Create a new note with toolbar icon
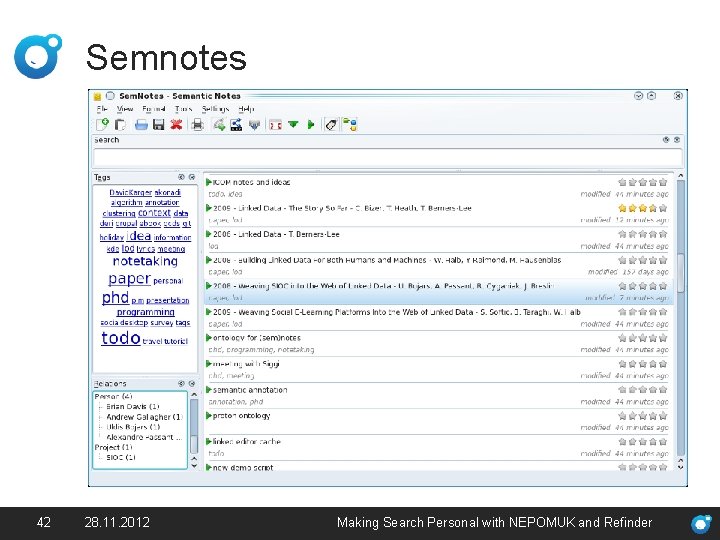This screenshot has width=720, height=540. click(x=102, y=124)
